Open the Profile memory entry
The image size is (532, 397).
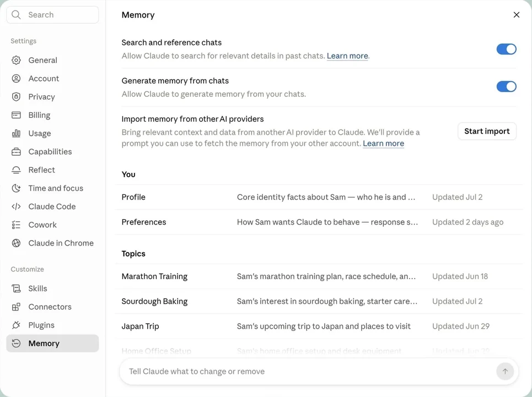(319, 197)
